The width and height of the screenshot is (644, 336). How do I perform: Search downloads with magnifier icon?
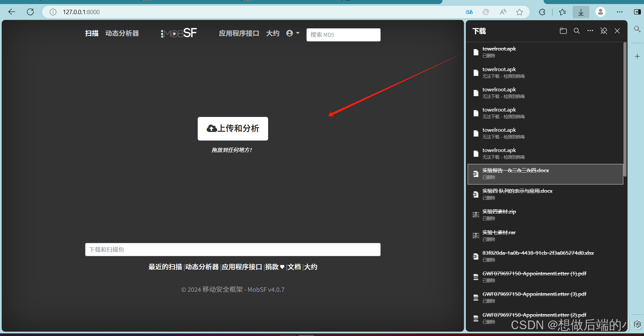point(577,31)
